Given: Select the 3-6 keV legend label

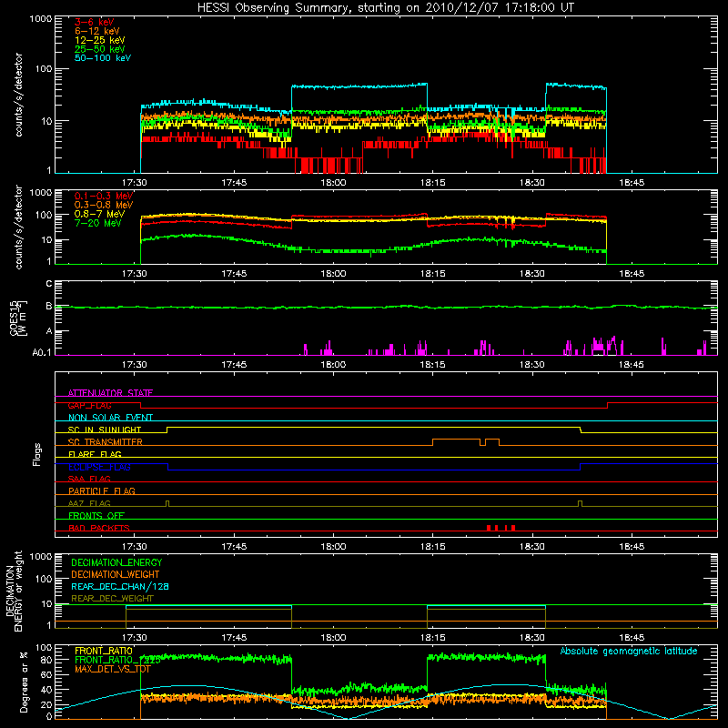Looking at the screenshot, I should pyautogui.click(x=95, y=22).
